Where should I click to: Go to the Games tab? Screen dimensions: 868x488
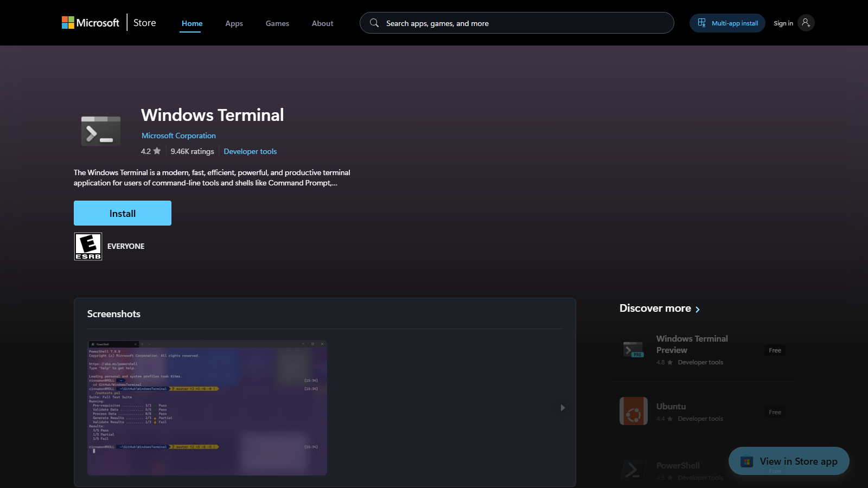277,23
